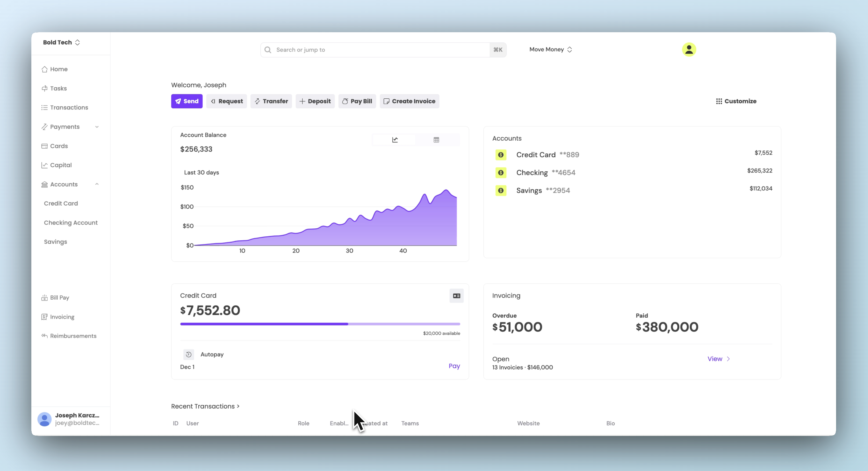
Task: Click the $380,000 Paid amount
Action: [667, 327]
